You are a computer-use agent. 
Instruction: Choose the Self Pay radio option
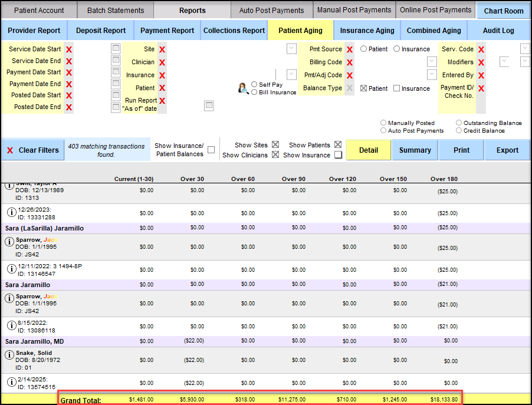tap(254, 85)
